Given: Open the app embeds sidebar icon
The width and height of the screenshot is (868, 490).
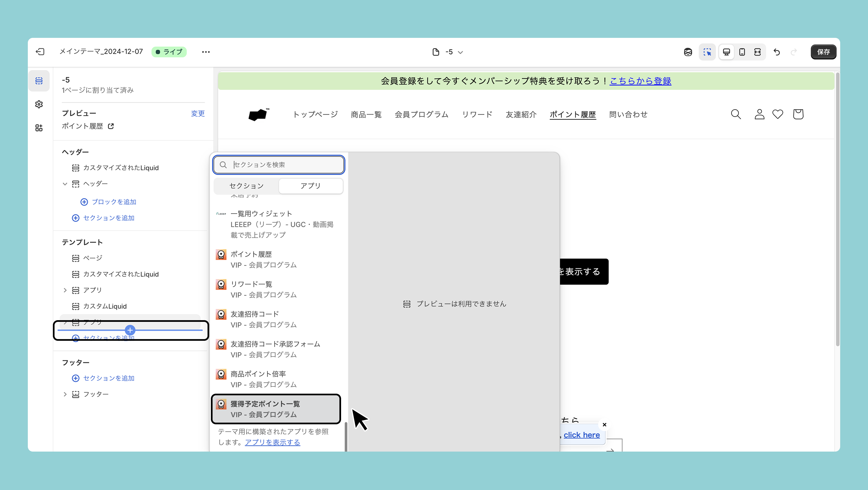Looking at the screenshot, I should 39,128.
